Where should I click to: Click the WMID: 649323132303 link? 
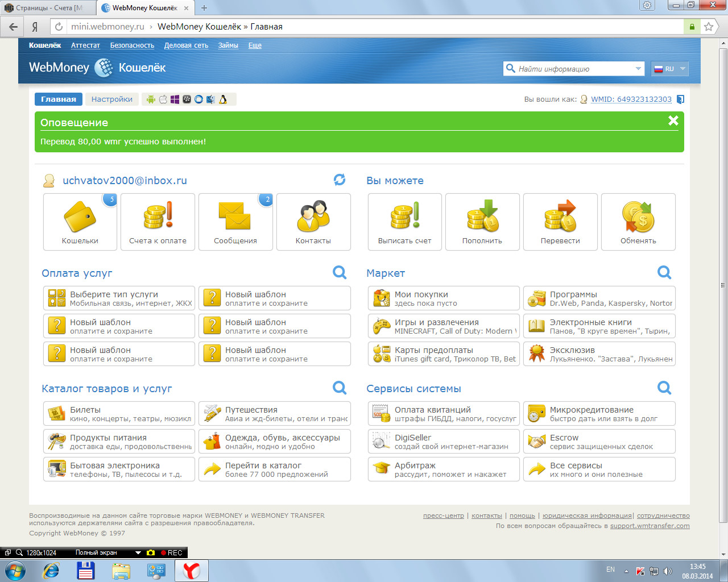click(631, 99)
